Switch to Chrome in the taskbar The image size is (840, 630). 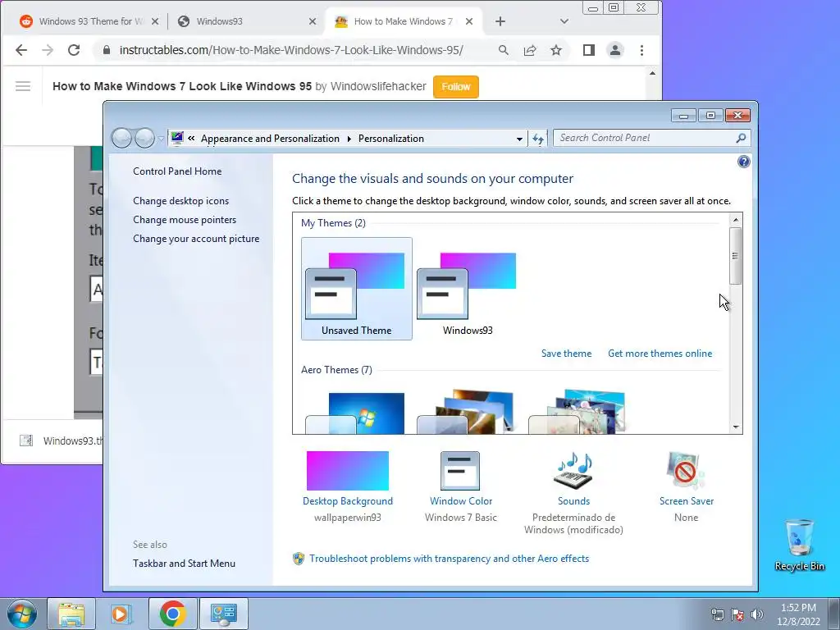click(x=172, y=614)
